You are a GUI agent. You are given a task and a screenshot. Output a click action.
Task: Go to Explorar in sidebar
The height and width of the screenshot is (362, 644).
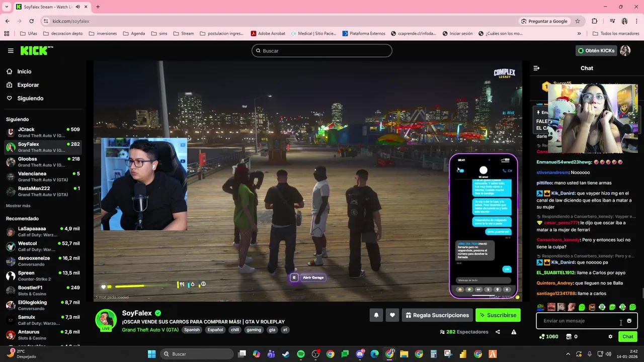tap(23, 85)
